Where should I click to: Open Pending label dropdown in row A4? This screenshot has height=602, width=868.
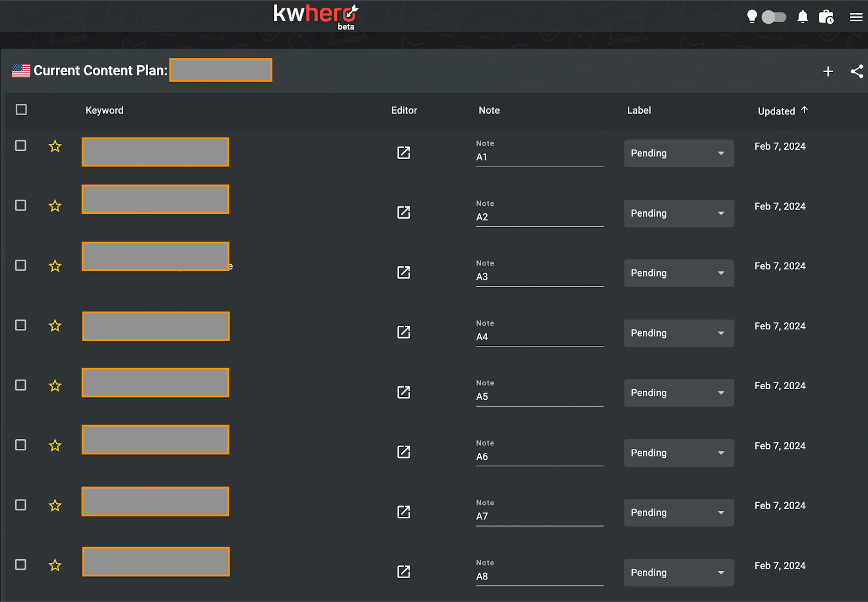pyautogui.click(x=679, y=333)
